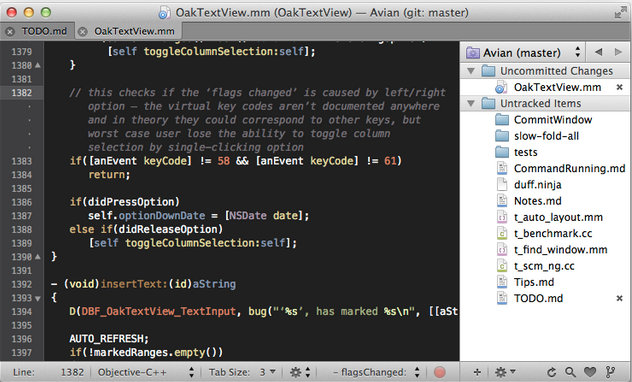Click the slow-fold-all folder icon

point(502,136)
